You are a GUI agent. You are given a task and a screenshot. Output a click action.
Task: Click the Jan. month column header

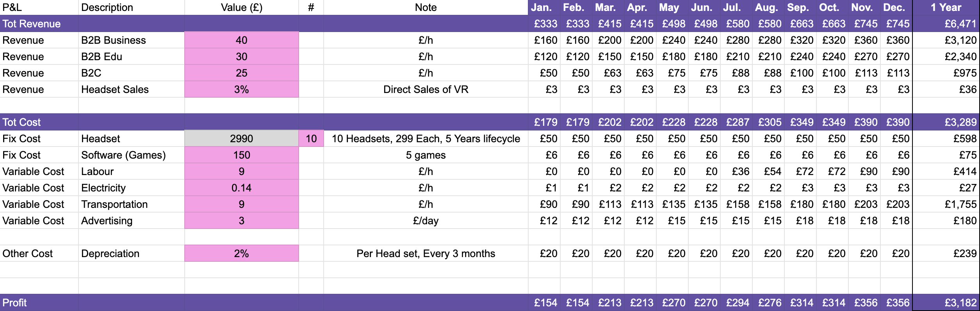[541, 7]
